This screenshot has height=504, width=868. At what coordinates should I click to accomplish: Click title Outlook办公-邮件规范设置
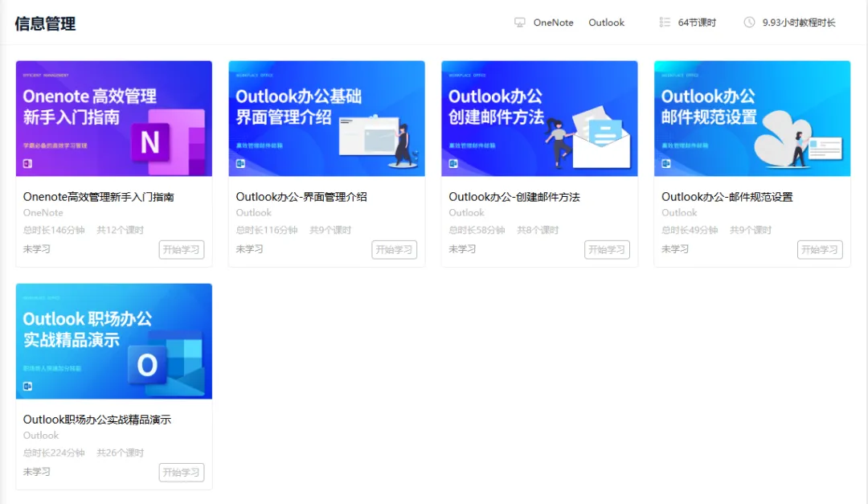727,197
